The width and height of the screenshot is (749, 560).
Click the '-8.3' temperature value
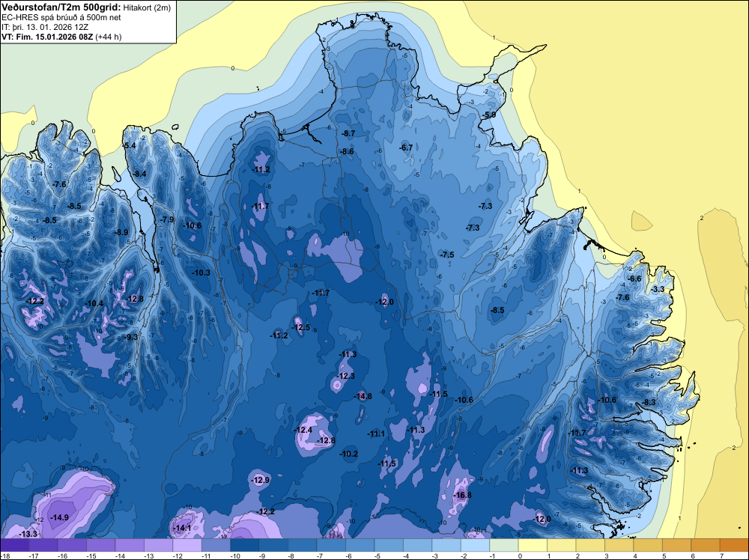point(649,403)
